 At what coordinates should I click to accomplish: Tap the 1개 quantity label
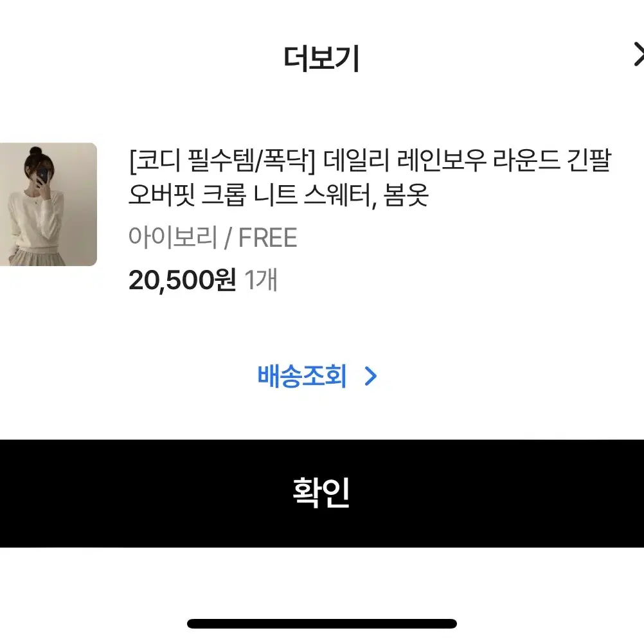point(261,280)
